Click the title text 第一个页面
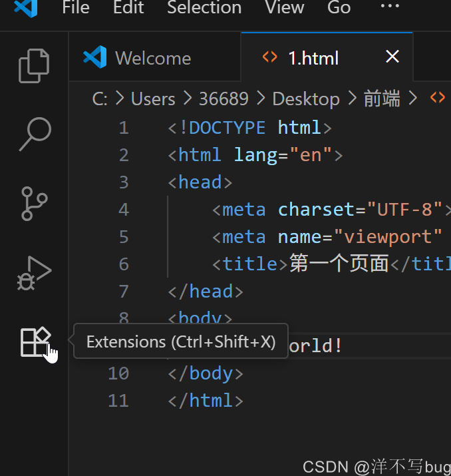This screenshot has width=451, height=476. point(339,264)
